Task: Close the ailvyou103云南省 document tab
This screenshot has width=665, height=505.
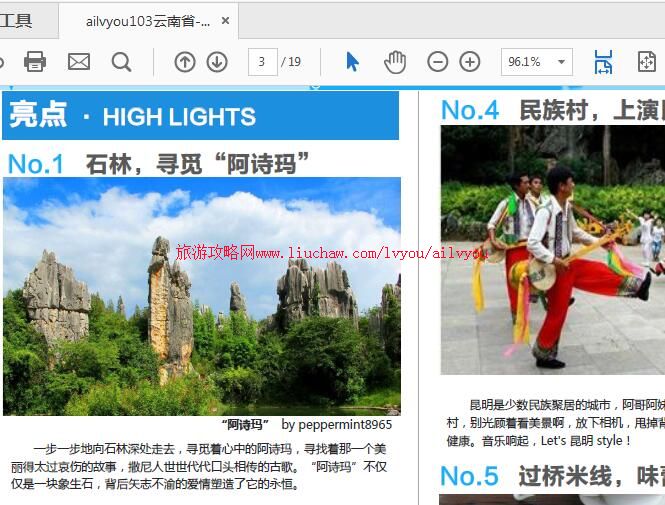Action: point(225,20)
